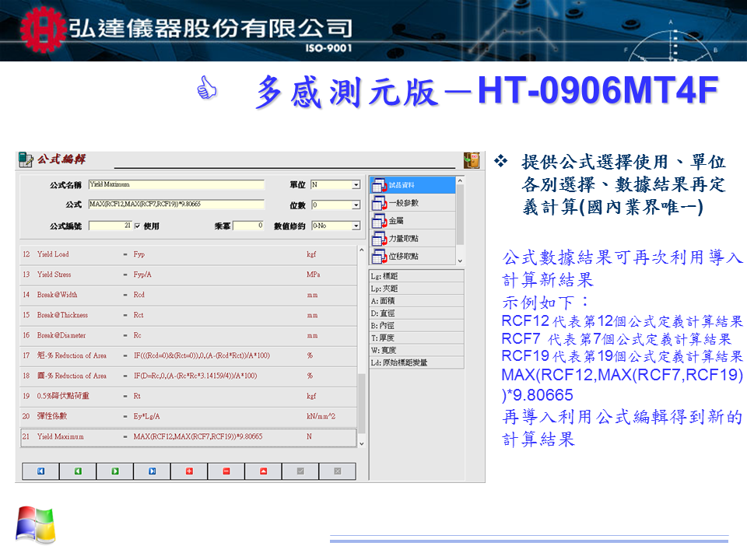Go to the previous formula record

(78, 471)
